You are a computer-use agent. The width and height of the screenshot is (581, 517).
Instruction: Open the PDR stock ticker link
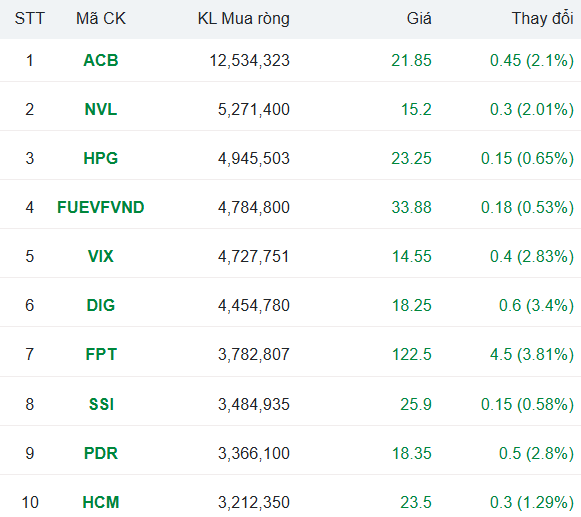pyautogui.click(x=101, y=453)
